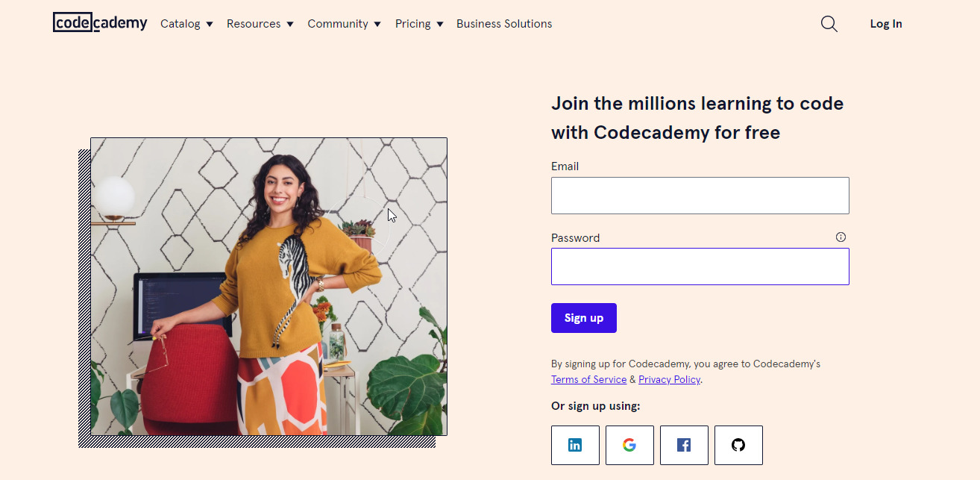Expand the Resources dropdown
The width and height of the screenshot is (980, 480).
click(x=260, y=23)
